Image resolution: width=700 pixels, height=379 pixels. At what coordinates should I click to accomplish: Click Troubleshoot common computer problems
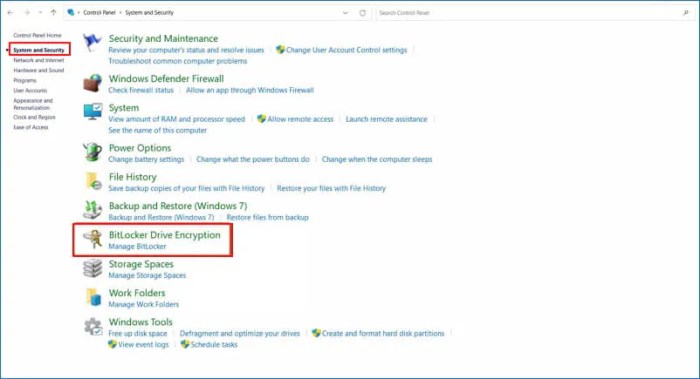(x=178, y=61)
